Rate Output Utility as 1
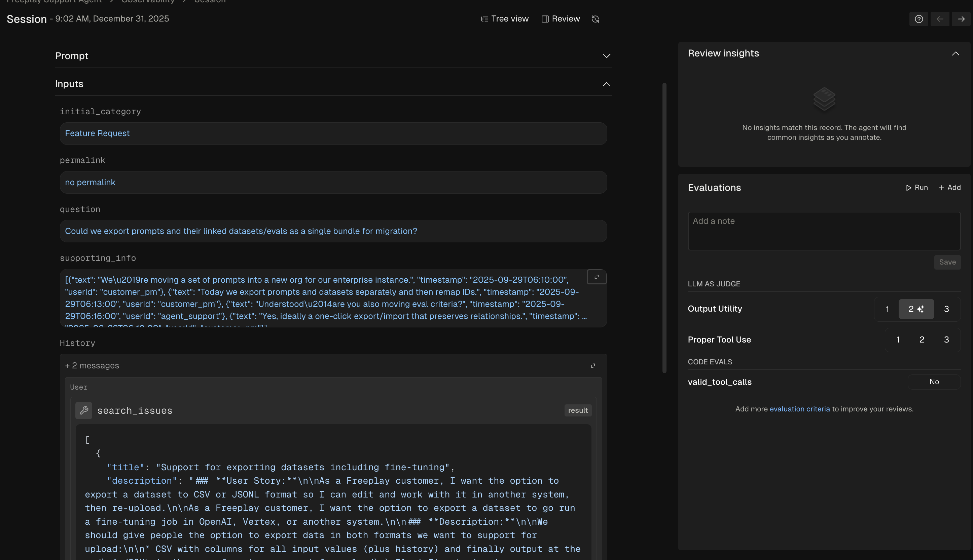973x560 pixels. [x=887, y=309]
